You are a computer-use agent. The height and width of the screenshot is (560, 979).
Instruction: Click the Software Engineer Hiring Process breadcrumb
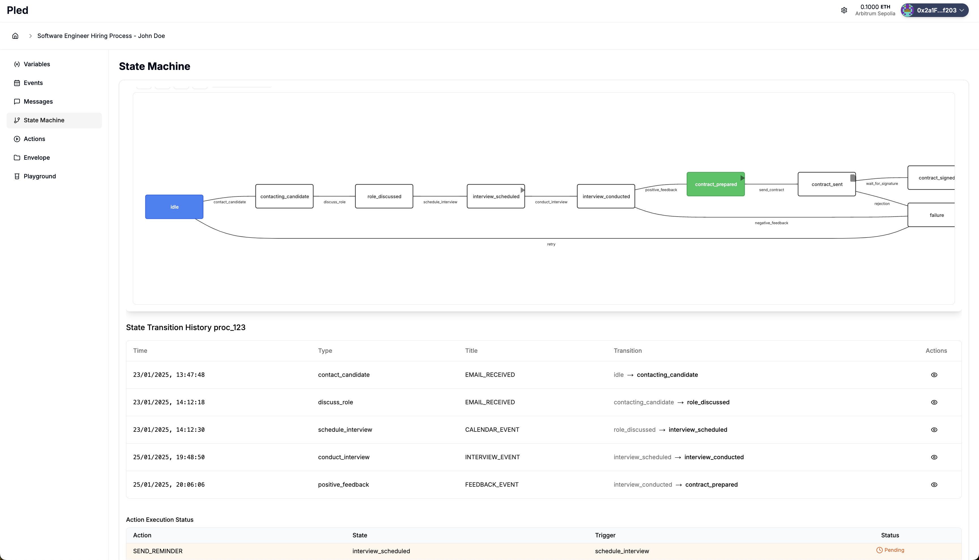[101, 36]
